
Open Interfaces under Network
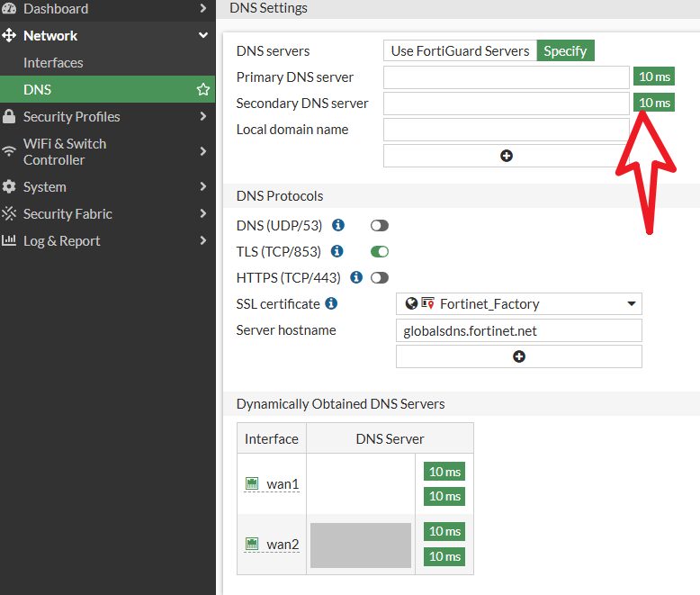point(53,63)
